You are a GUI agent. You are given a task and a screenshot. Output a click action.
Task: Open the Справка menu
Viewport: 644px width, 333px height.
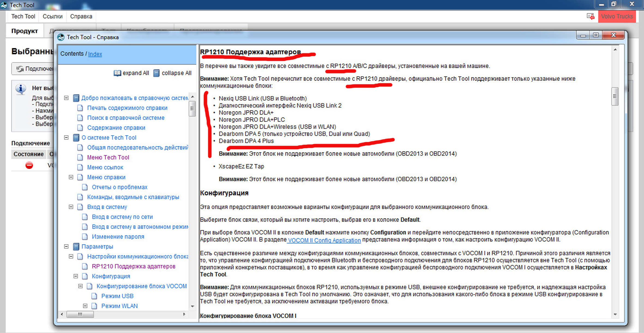click(81, 16)
